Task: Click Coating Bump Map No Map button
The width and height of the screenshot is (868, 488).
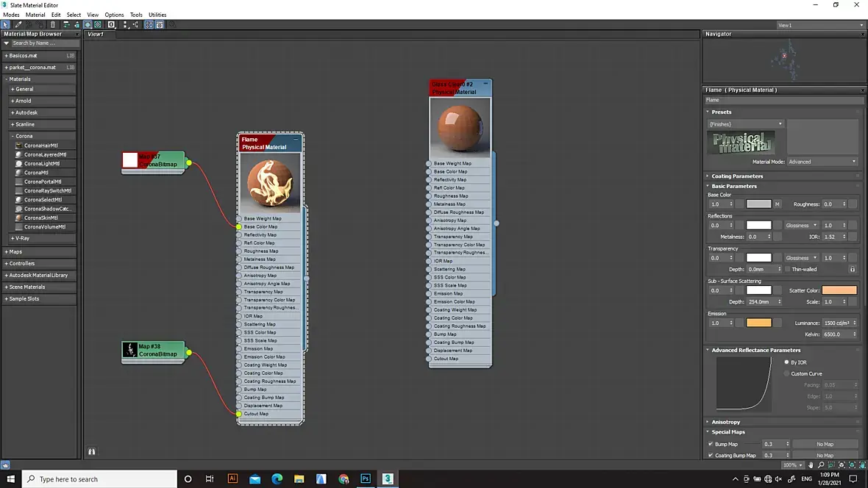Action: pos(825,456)
